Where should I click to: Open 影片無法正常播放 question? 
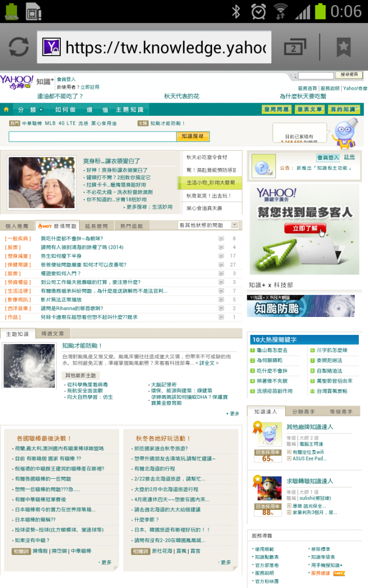[61, 300]
